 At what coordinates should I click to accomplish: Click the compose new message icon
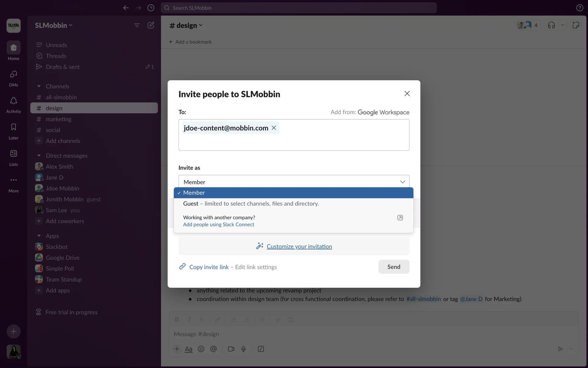click(x=151, y=25)
